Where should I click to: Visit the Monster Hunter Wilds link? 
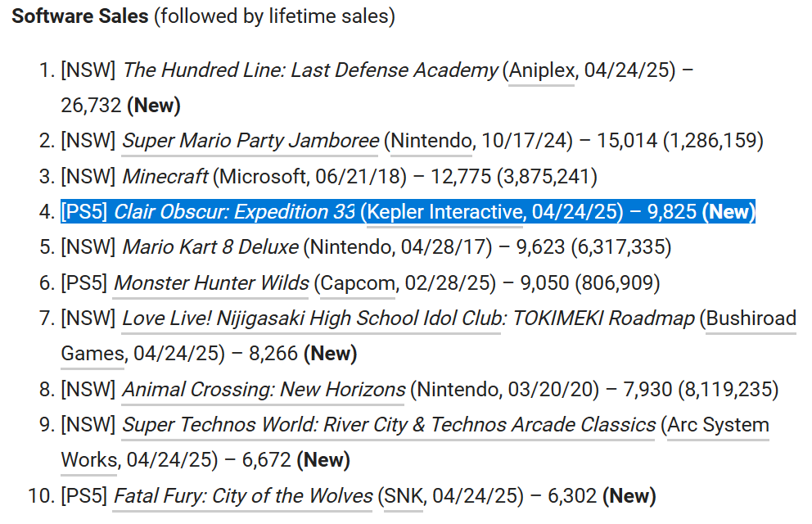[211, 282]
